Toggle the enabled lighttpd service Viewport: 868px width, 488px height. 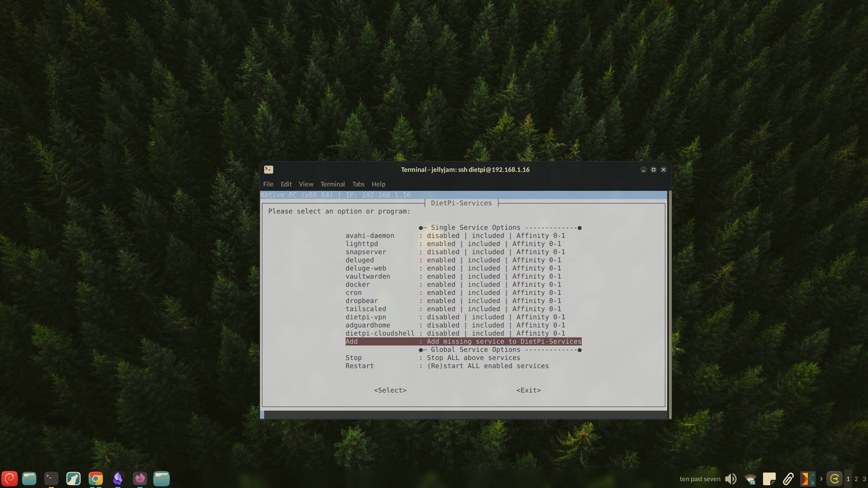362,243
